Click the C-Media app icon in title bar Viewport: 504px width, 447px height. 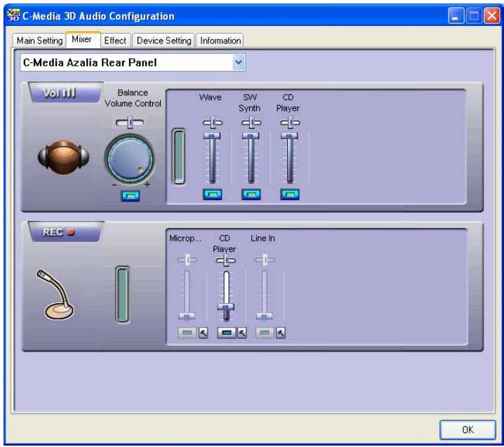pos(13,15)
